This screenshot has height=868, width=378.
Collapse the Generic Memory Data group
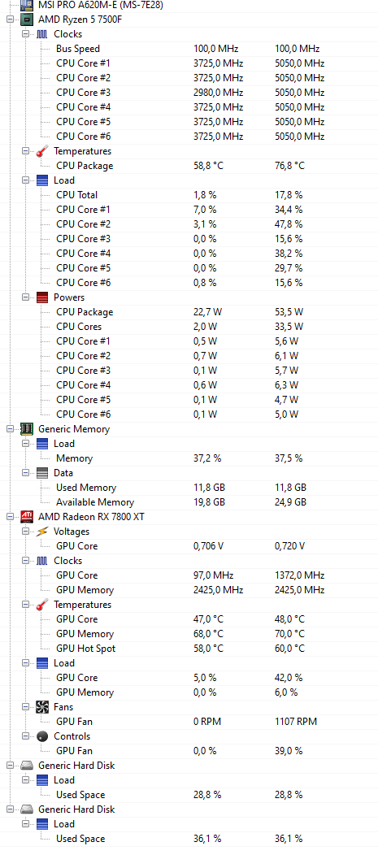25,473
